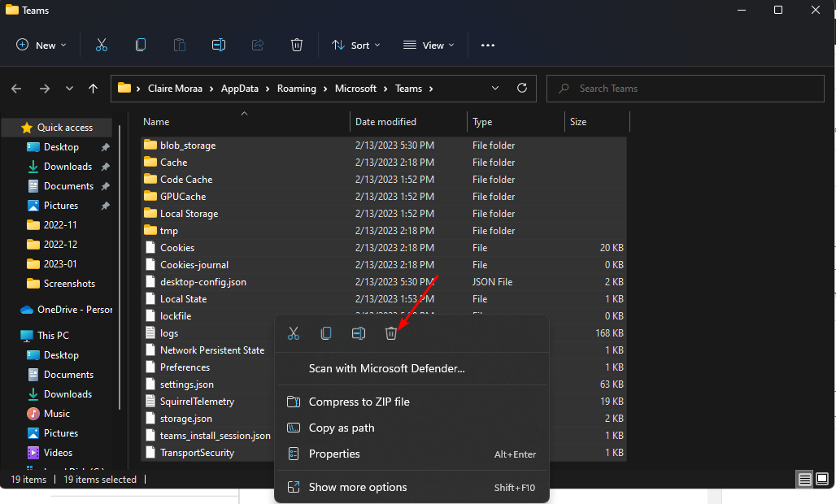Open the Sort dropdown

point(355,45)
